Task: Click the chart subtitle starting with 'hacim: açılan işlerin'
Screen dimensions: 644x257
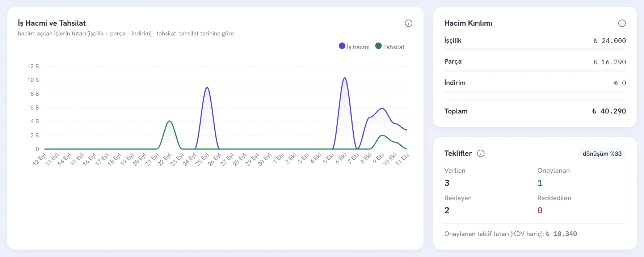Action: pyautogui.click(x=126, y=34)
